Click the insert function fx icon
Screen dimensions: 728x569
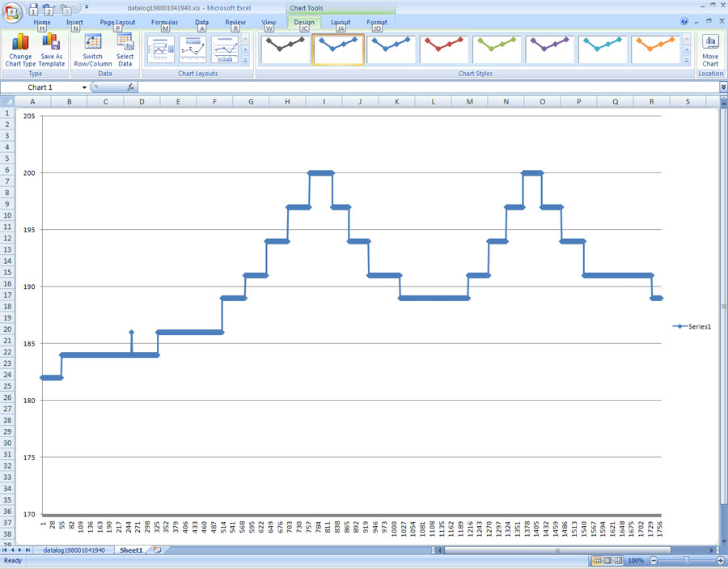tap(130, 87)
